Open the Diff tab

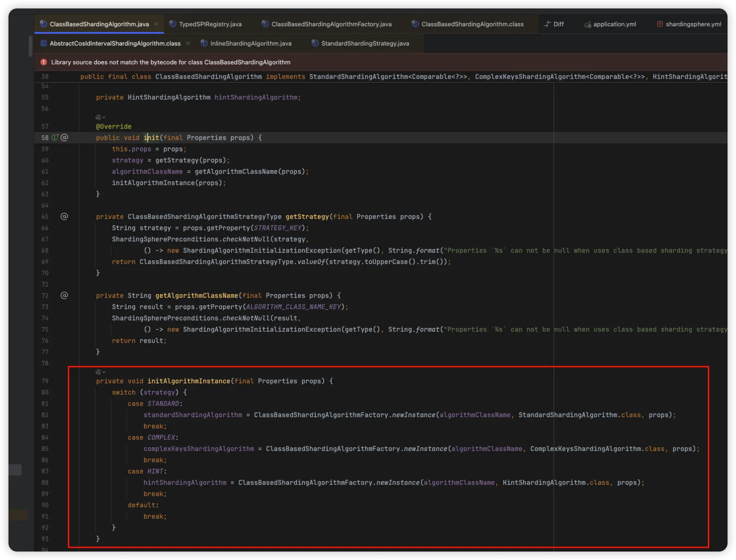click(x=558, y=24)
